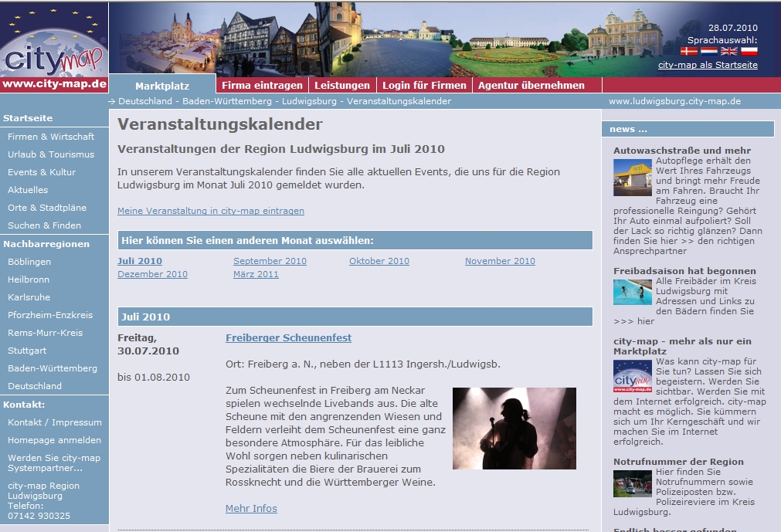The height and width of the screenshot is (532, 781).
Task: Visit the Böblingen neighbor region
Action: pyautogui.click(x=29, y=262)
